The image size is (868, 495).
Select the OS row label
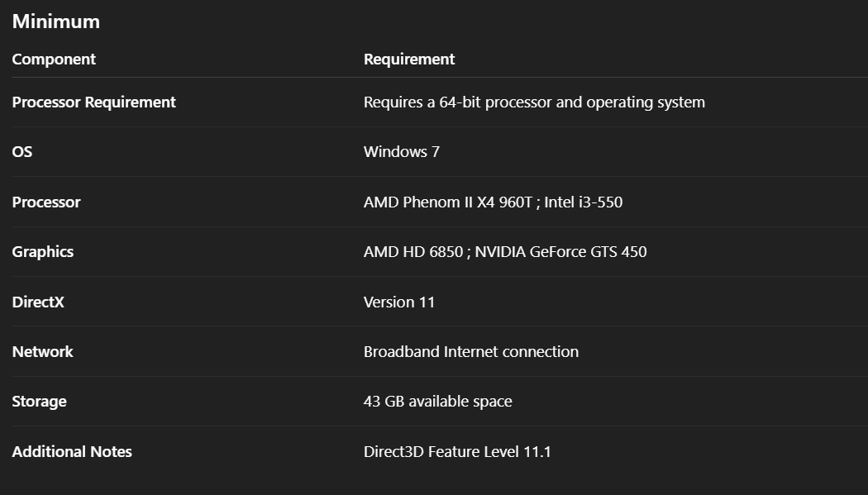(22, 152)
